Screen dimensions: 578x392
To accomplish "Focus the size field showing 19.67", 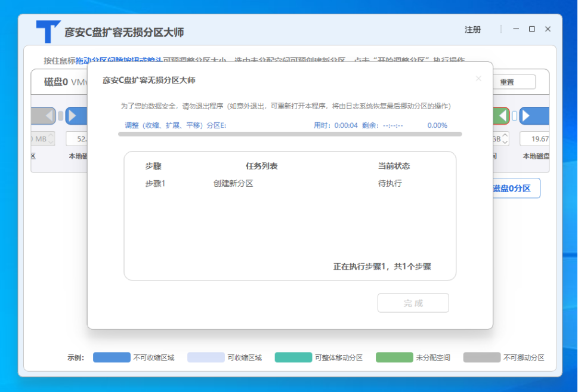I will pos(534,139).
